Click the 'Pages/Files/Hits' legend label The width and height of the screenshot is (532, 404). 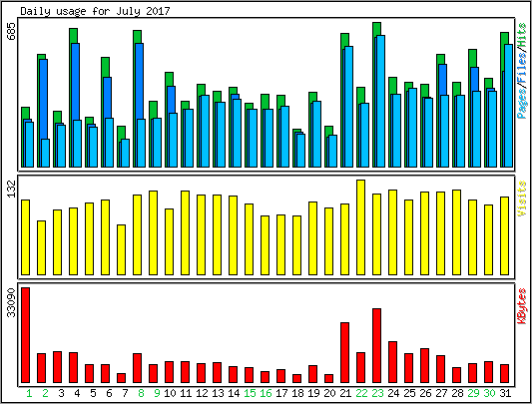coord(522,71)
